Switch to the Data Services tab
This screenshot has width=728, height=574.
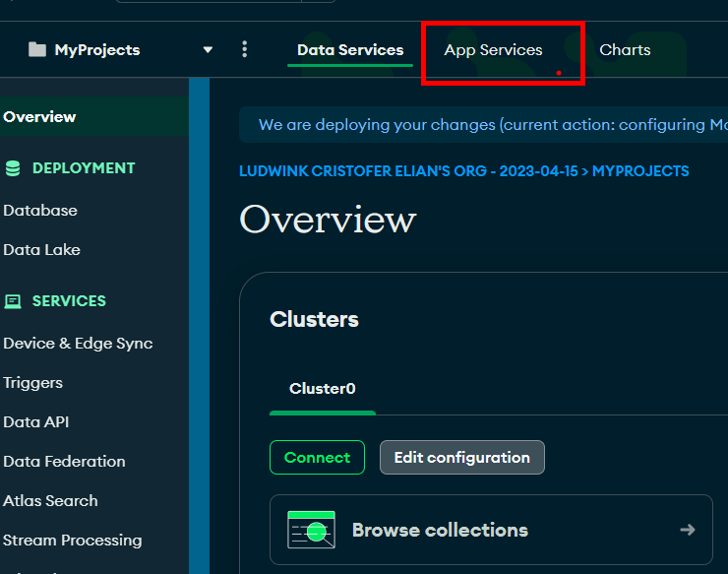(x=350, y=50)
